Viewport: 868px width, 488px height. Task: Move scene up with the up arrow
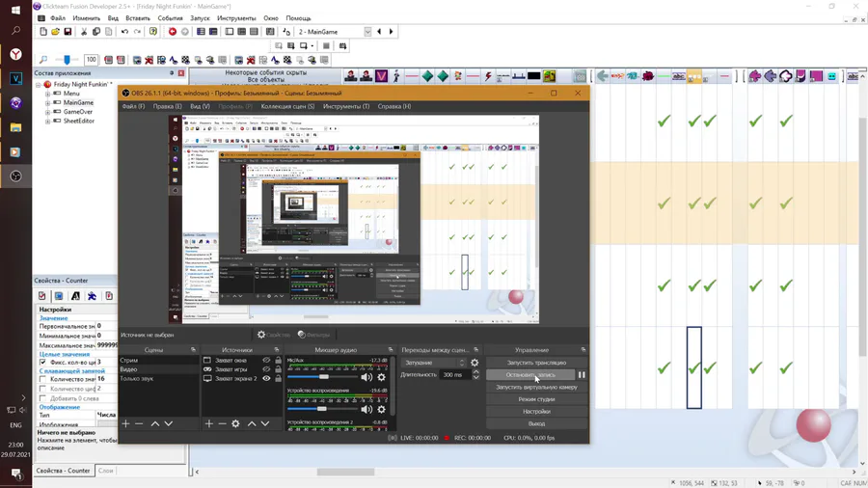[155, 423]
